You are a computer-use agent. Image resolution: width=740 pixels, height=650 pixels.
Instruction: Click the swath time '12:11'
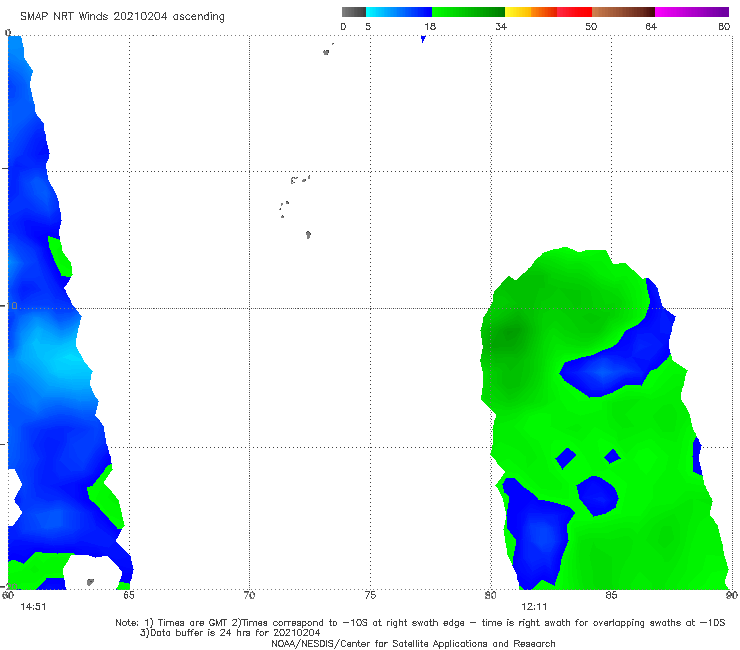534,607
